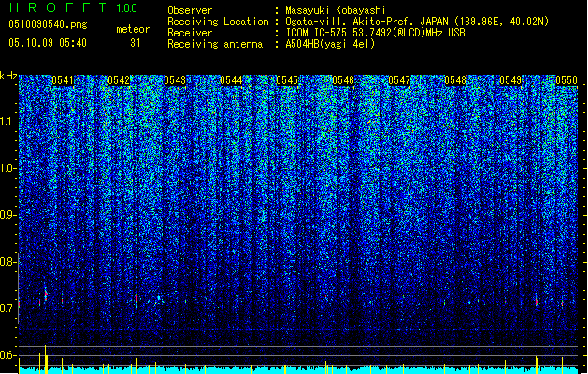Click the kHz axis unit label
The image size is (588, 374).
tap(8, 76)
